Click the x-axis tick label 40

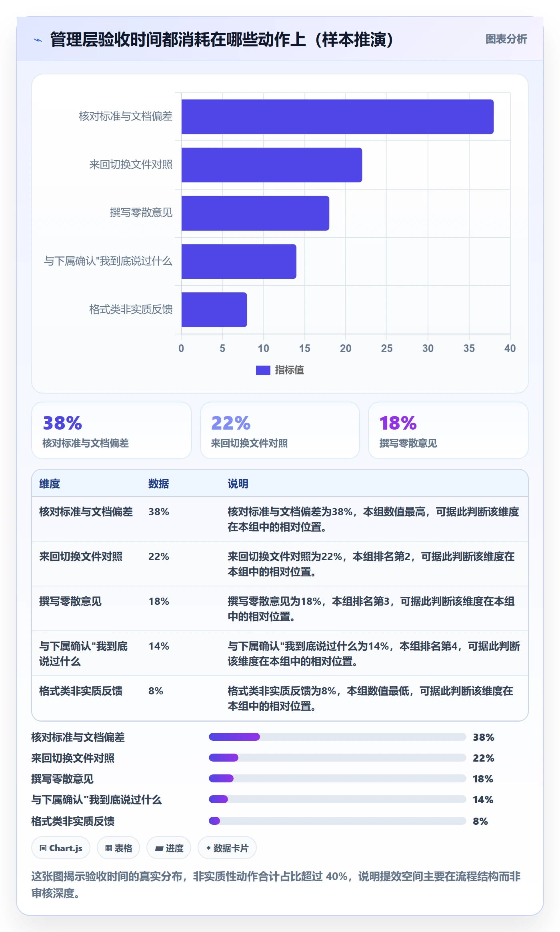coord(510,348)
